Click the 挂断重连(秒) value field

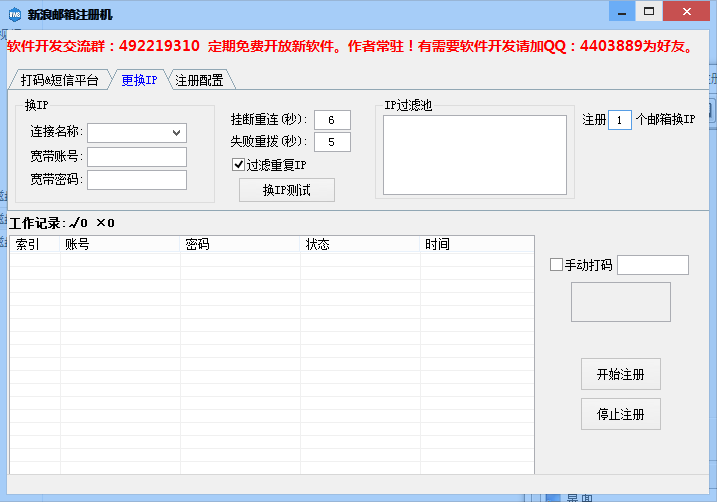click(x=332, y=120)
